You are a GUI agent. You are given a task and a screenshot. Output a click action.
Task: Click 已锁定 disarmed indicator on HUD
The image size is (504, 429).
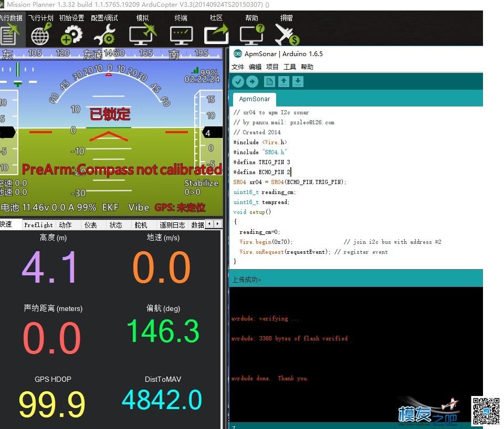(x=110, y=114)
